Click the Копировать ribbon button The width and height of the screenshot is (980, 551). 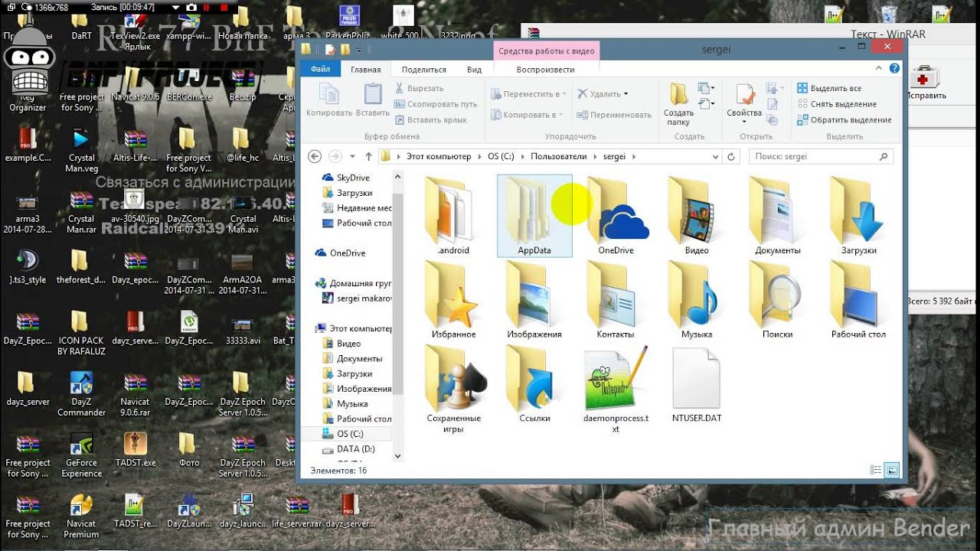pos(329,100)
